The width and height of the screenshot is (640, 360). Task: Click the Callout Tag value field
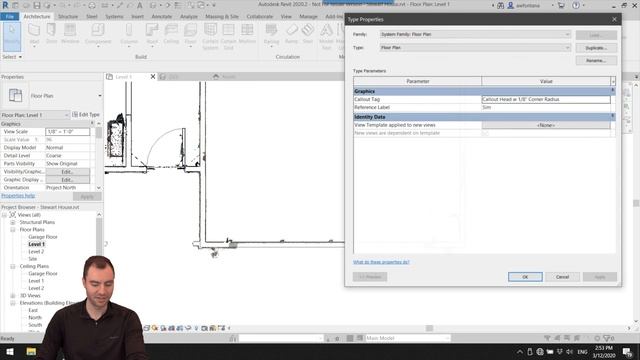click(x=546, y=99)
